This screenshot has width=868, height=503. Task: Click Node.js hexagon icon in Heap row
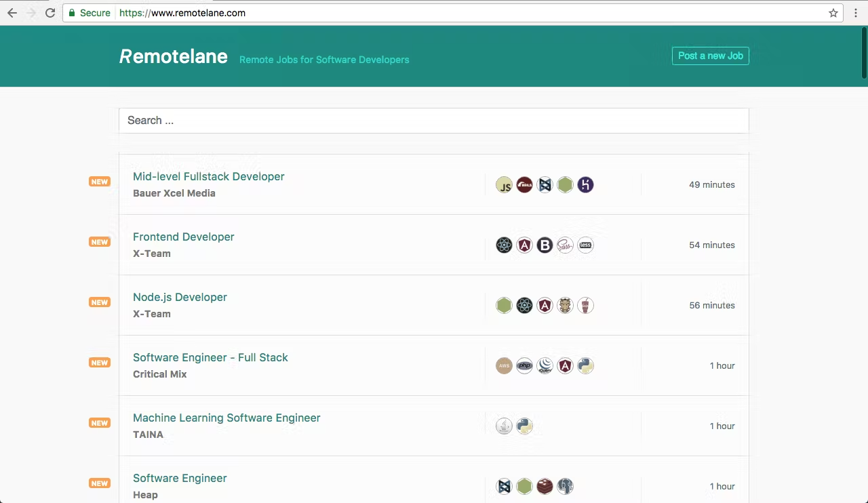524,486
